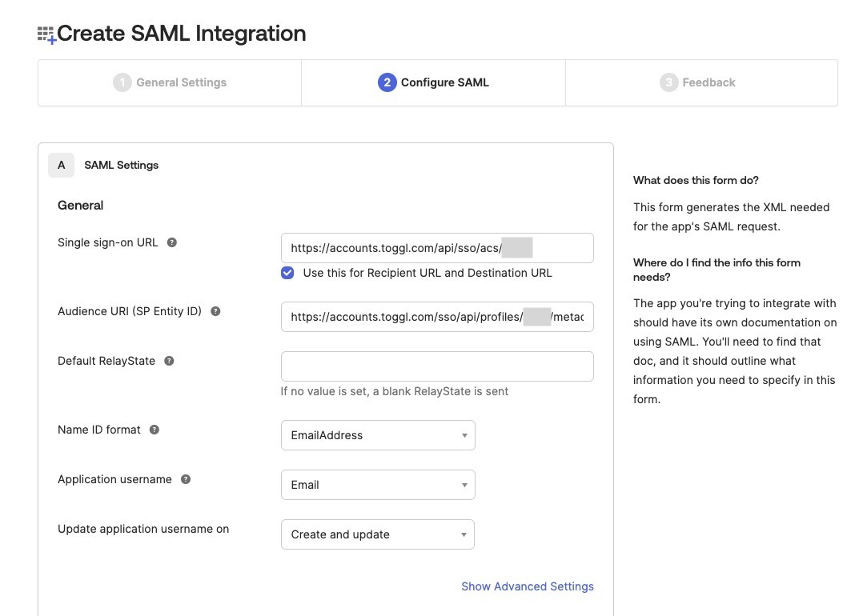Click help icon next to Default RelayState

point(169,361)
